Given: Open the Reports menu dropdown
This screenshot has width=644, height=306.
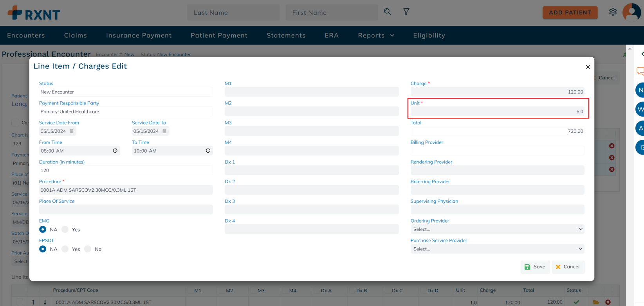Looking at the screenshot, I should (x=376, y=35).
